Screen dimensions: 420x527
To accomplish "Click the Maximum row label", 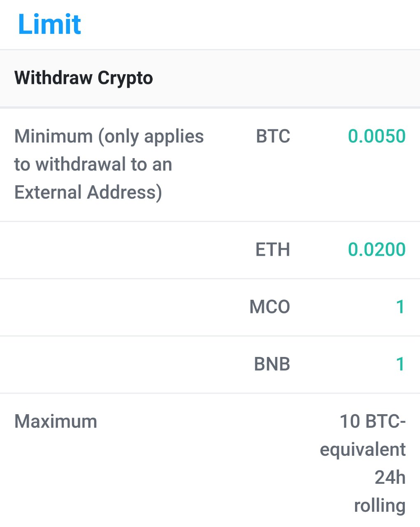I will coord(56,421).
